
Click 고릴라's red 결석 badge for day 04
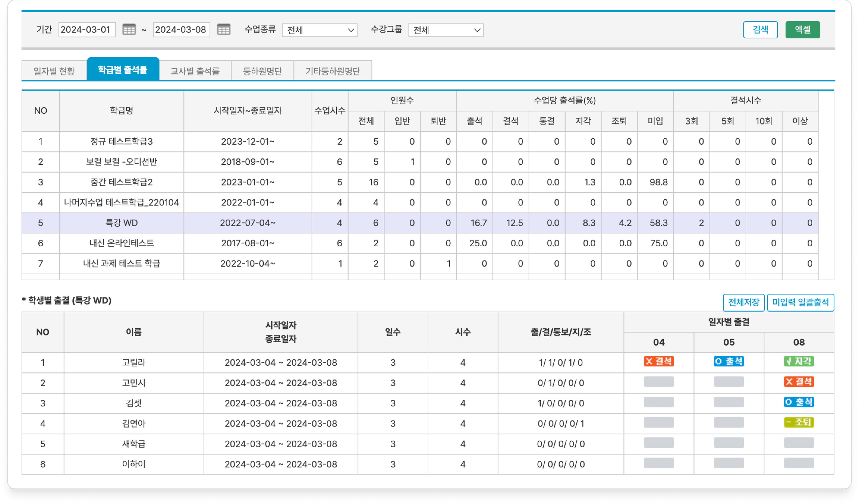point(659,361)
